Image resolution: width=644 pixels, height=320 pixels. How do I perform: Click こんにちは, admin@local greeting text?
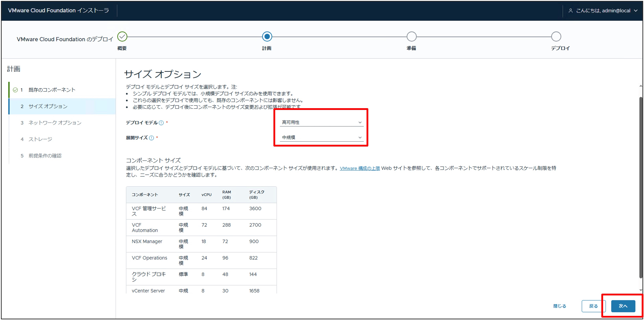point(603,11)
